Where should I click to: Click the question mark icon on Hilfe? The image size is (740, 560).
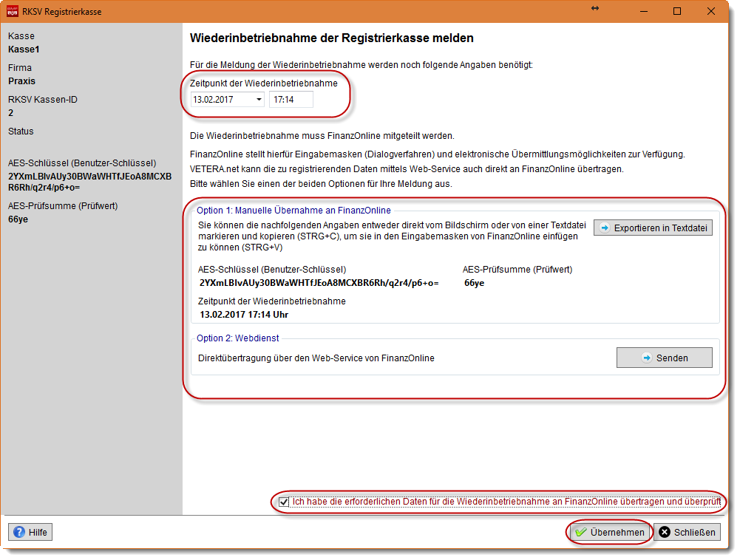tap(19, 532)
